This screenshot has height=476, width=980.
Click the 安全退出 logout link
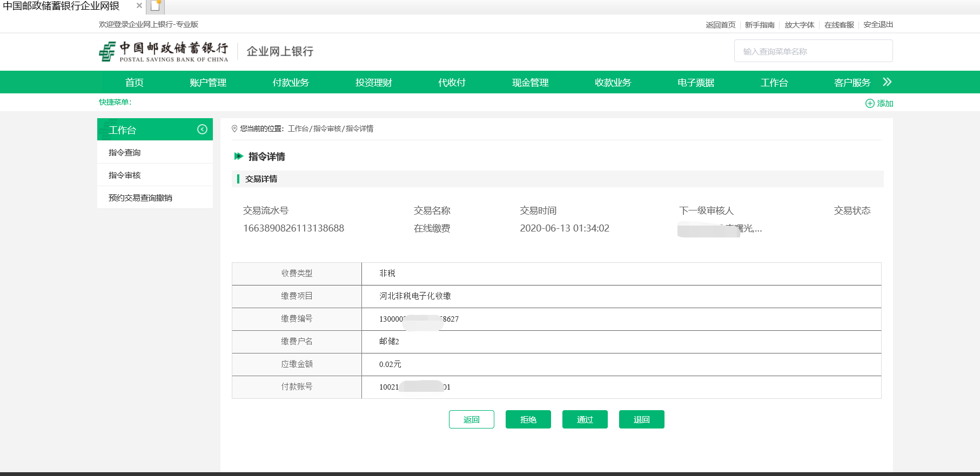tap(878, 25)
